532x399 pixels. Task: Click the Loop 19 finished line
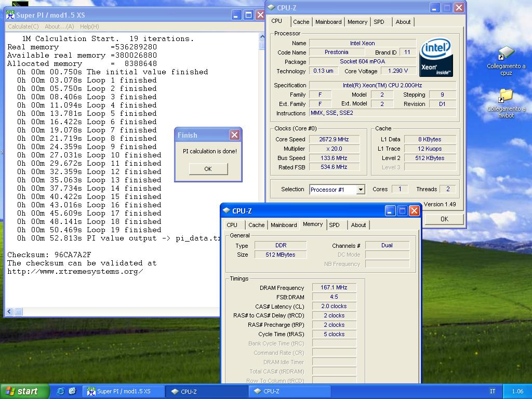[x=89, y=230]
